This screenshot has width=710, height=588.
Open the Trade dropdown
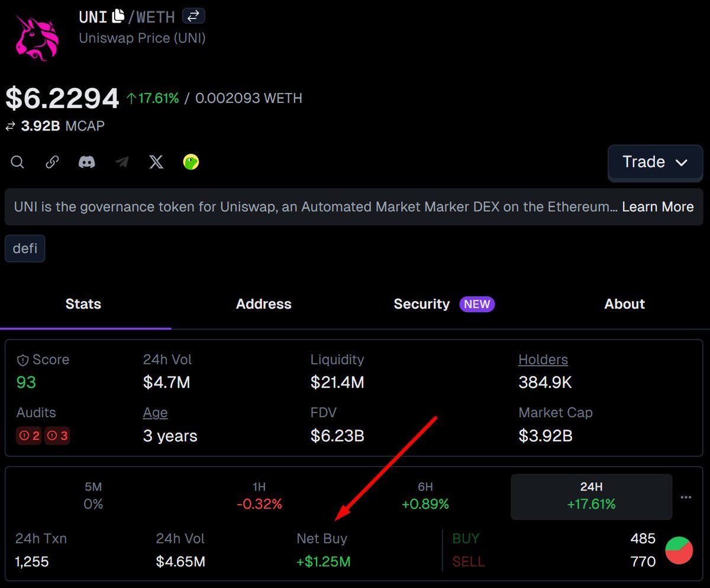pos(655,162)
